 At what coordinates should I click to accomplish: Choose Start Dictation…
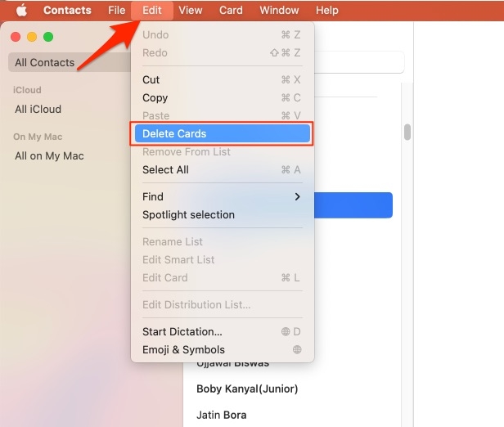222,331
